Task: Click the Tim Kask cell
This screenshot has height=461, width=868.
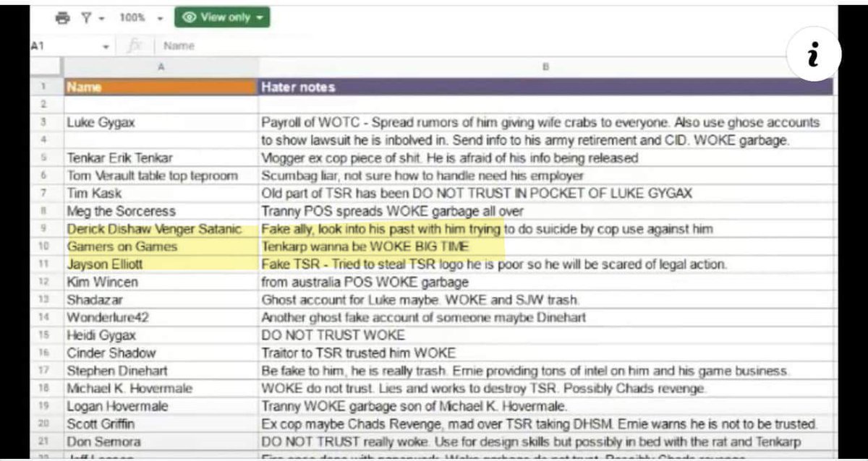Action: [161, 193]
